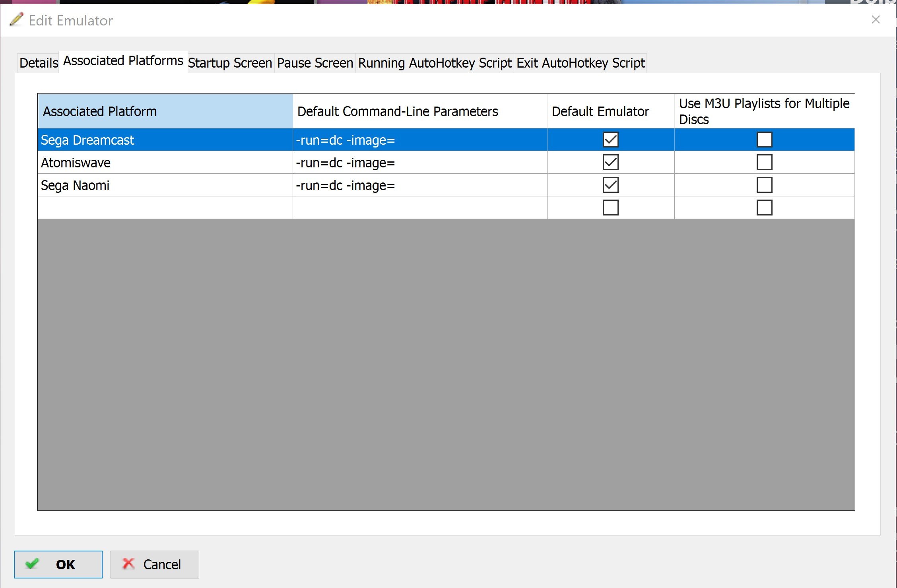
Task: Edit Sega Dreamcast command-line parameters cell
Action: (x=420, y=140)
